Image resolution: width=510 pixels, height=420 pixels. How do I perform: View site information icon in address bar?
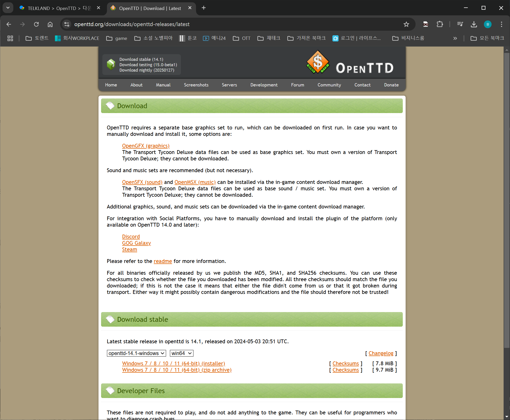[x=67, y=24]
